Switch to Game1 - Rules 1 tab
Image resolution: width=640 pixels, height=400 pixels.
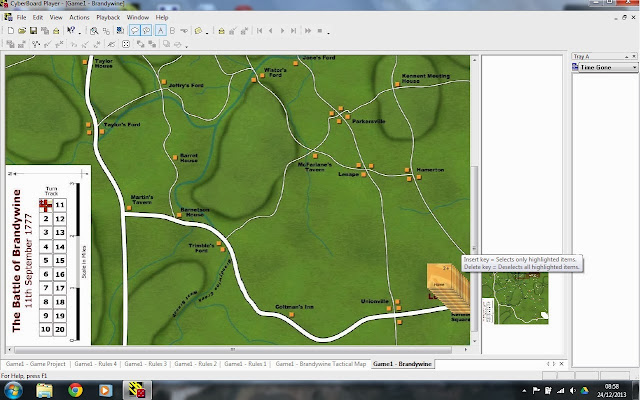pos(245,364)
